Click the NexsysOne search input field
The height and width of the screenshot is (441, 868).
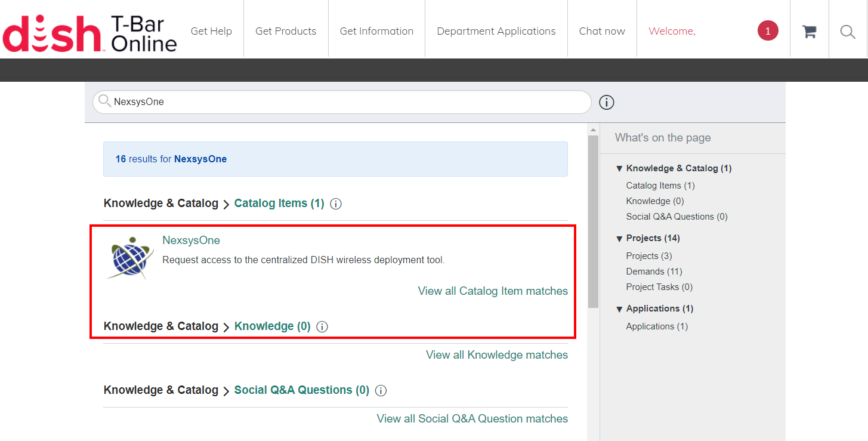(342, 102)
